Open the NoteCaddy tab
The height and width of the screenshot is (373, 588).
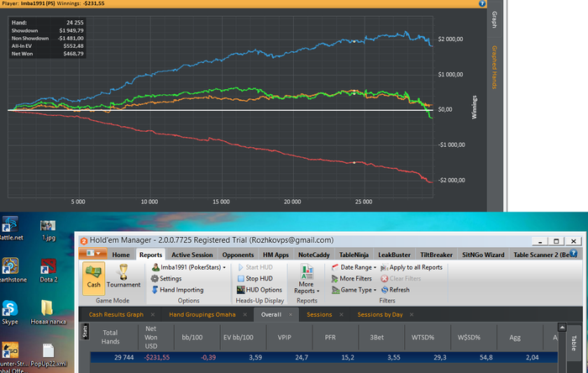pyautogui.click(x=314, y=255)
